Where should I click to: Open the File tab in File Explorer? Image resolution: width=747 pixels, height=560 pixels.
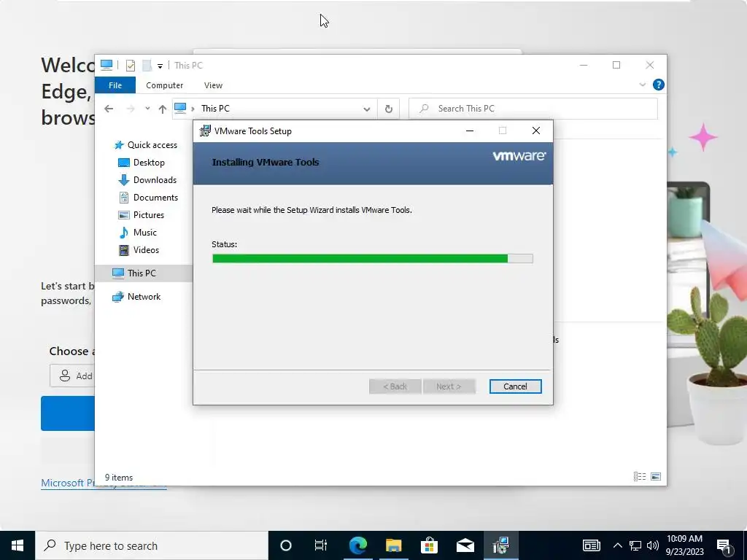(115, 85)
